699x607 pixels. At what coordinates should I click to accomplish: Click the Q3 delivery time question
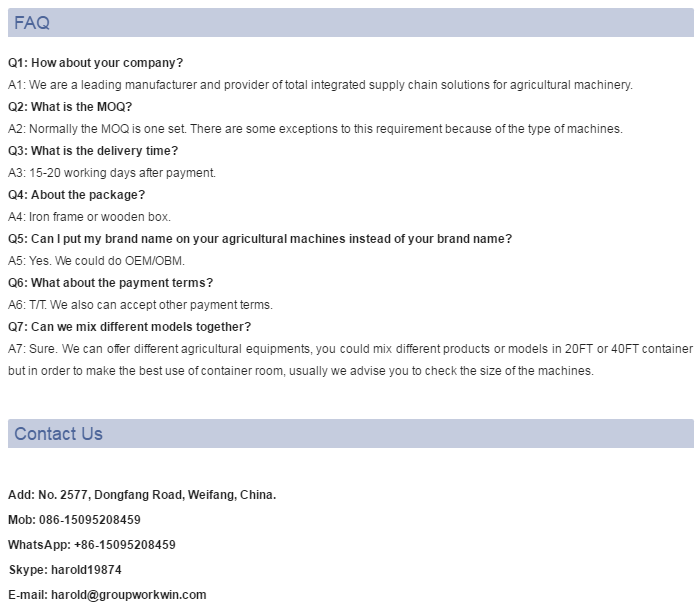pos(93,151)
